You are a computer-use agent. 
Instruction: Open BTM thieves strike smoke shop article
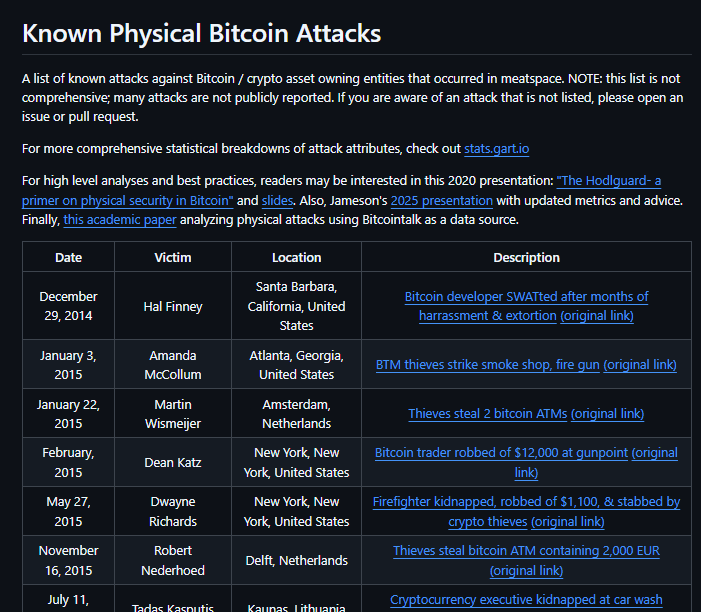click(x=487, y=365)
